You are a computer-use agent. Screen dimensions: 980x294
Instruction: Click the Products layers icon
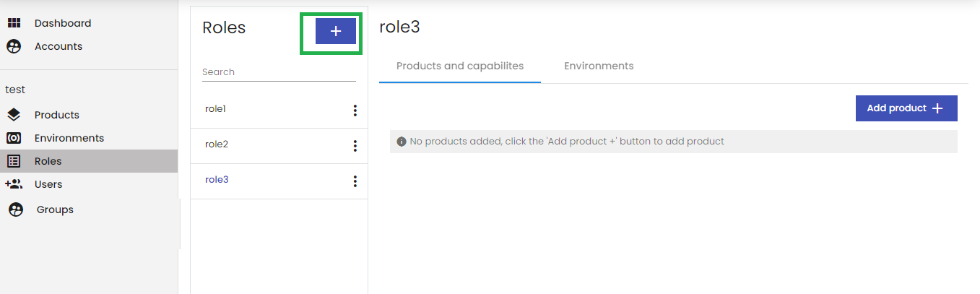pyautogui.click(x=14, y=115)
